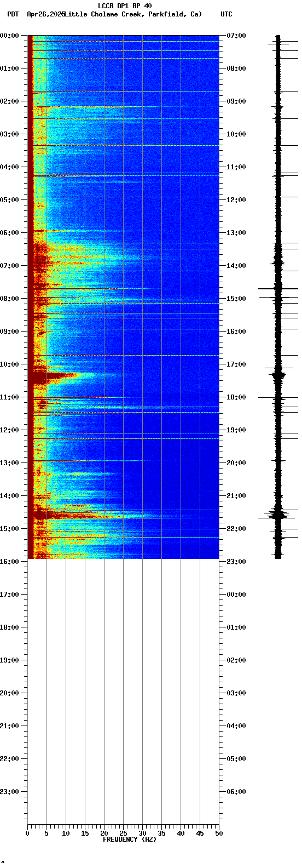Click the 20:00 PDT time label
302x868 pixels.
point(9,693)
